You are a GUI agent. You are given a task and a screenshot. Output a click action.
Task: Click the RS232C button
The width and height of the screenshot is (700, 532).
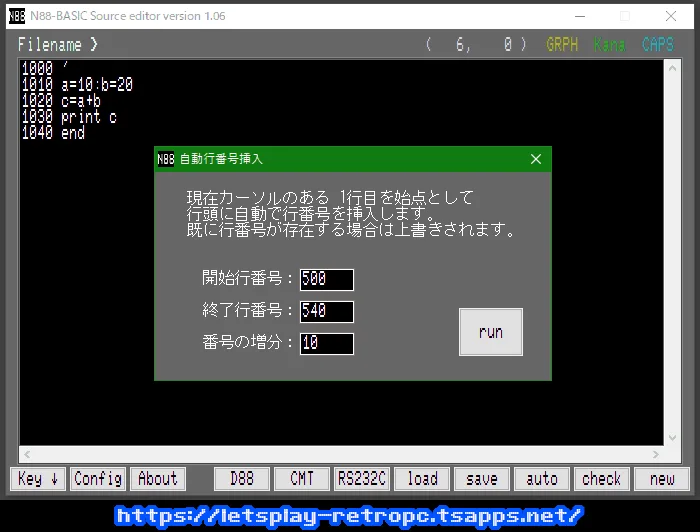pyautogui.click(x=362, y=479)
